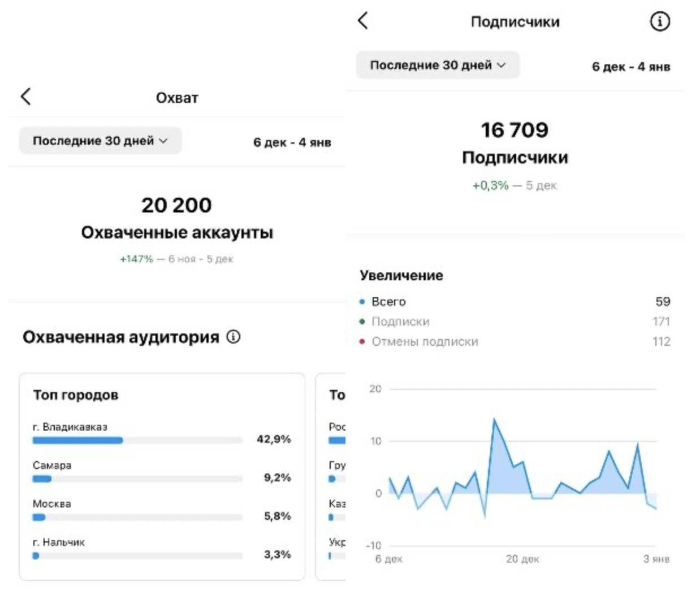Screen dimensions: 700x608
Task: Toggle the Всего series in legend
Action: 388,302
